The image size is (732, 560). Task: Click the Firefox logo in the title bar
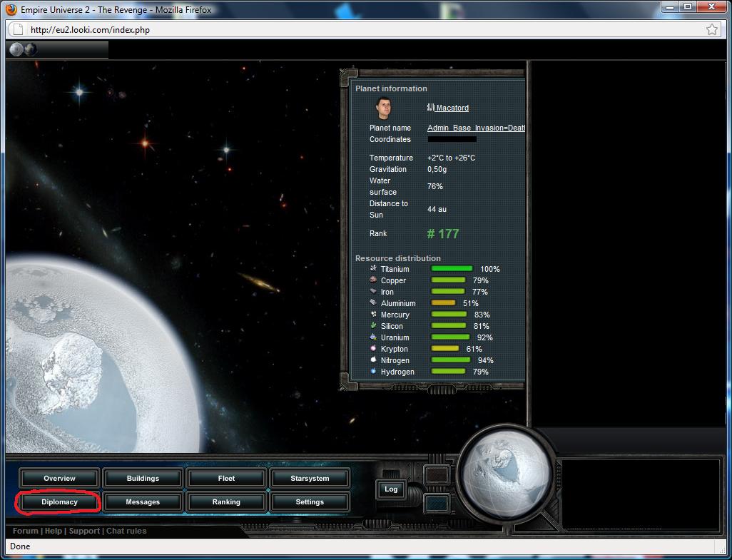[x=11, y=9]
